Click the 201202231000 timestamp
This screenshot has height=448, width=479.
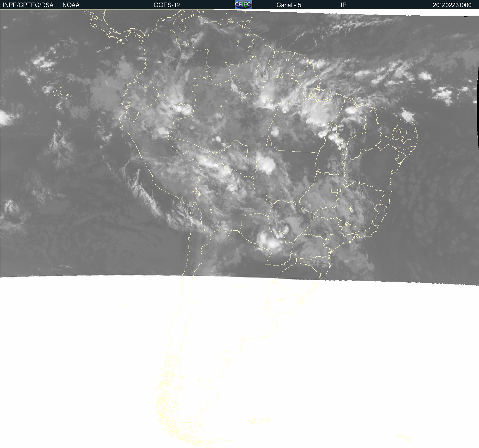tap(452, 5)
